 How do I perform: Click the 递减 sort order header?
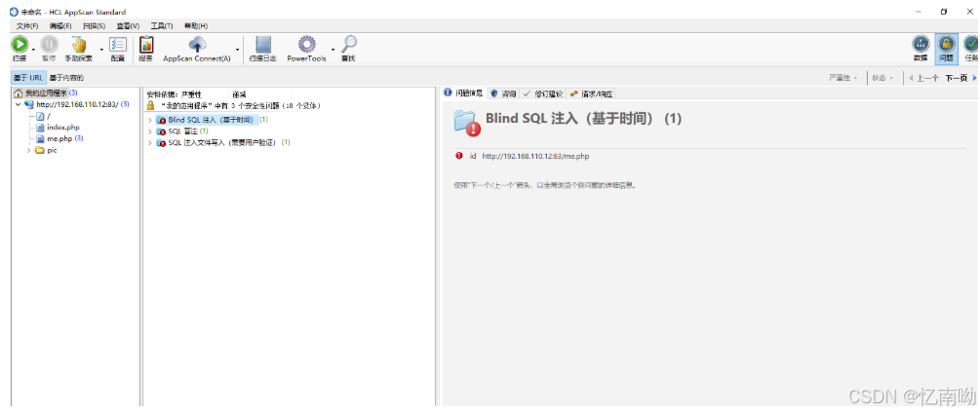239,94
